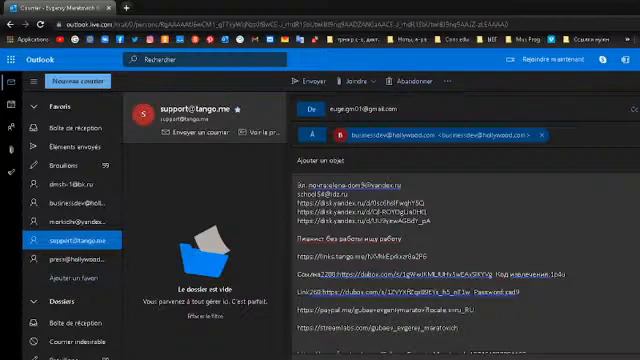Open the links.tango.me link in message
640x360 pixels.
tap(362, 257)
